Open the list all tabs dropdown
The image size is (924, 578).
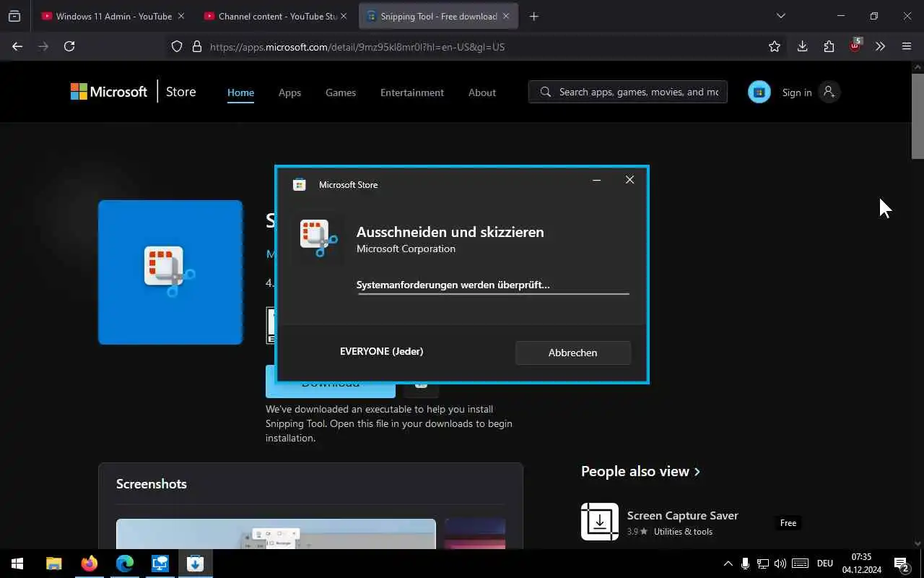780,16
